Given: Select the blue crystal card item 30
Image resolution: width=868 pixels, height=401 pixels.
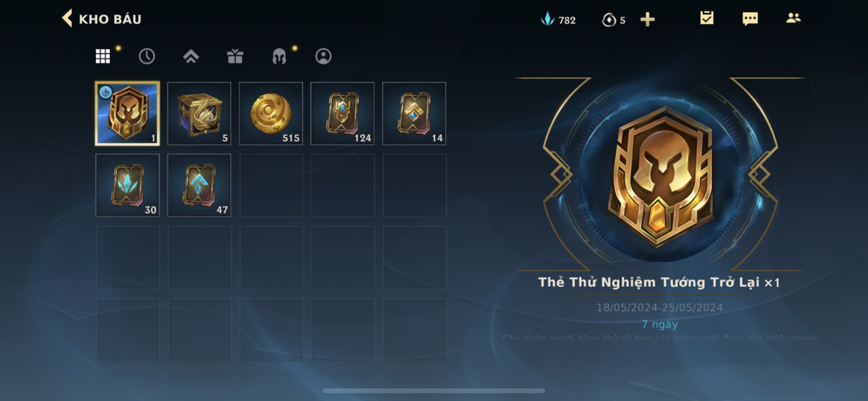Looking at the screenshot, I should tap(128, 186).
